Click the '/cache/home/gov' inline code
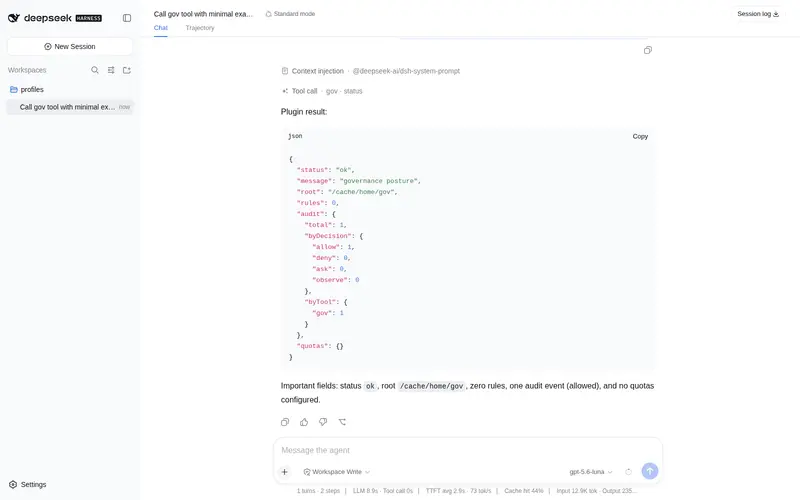This screenshot has width=800, height=500. pos(431,386)
